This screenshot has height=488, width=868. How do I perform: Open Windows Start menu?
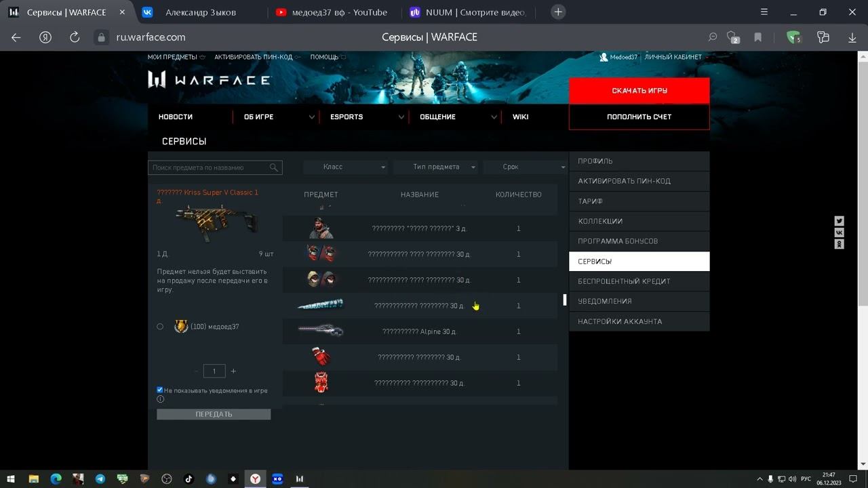pos(11,479)
